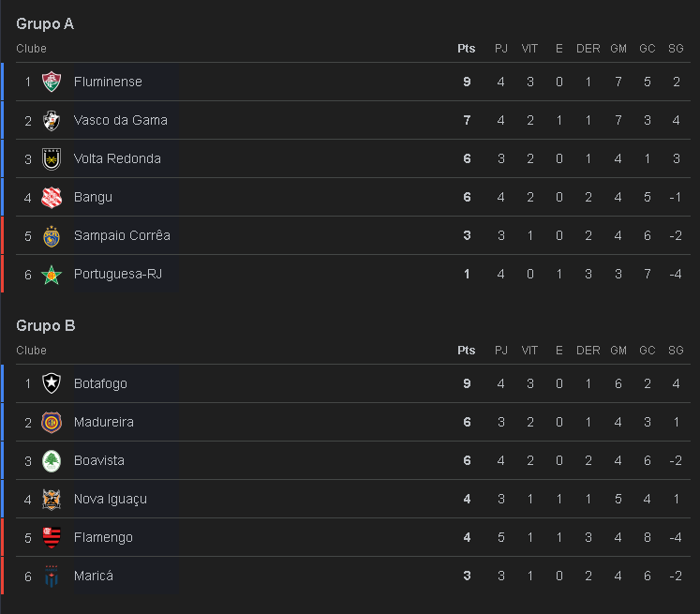Click the Volta Redonda club crest
Viewport: 700px width, 614px height.
[x=52, y=158]
